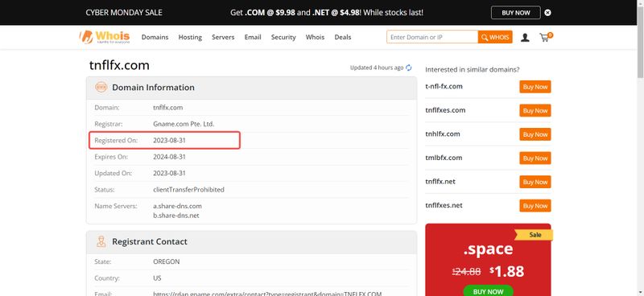Click the tnflfx.com page title
Viewport: 644px width, 296px height.
[119, 66]
